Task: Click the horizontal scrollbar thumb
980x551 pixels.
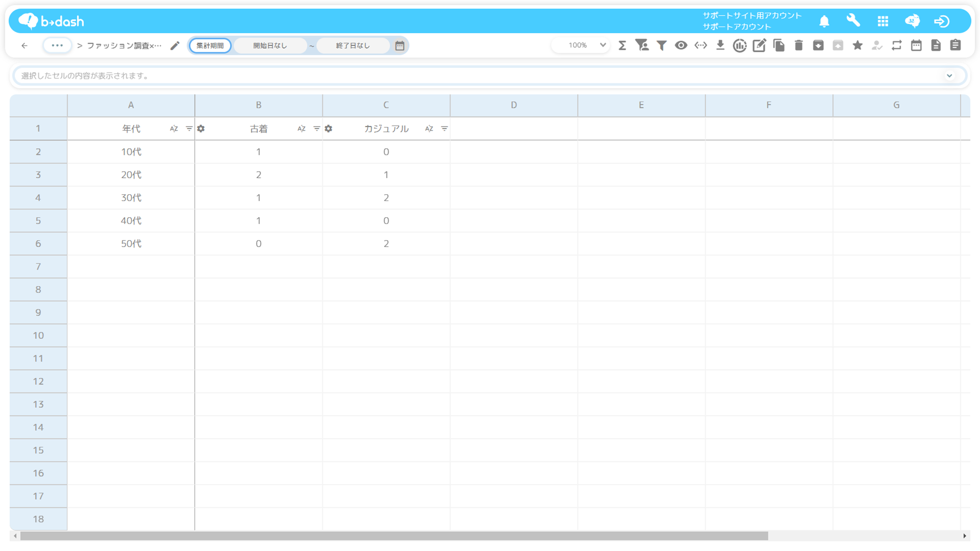Action: (x=394, y=536)
